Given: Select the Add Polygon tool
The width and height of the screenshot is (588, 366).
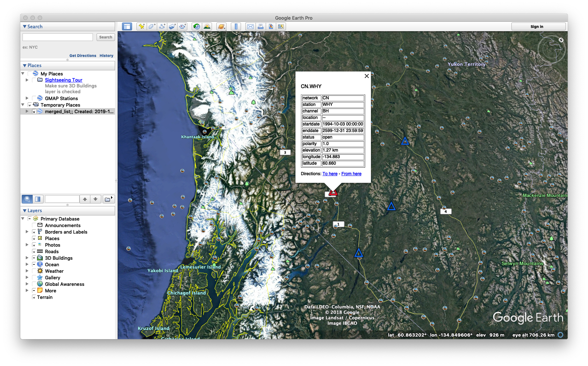Looking at the screenshot, I should [152, 26].
